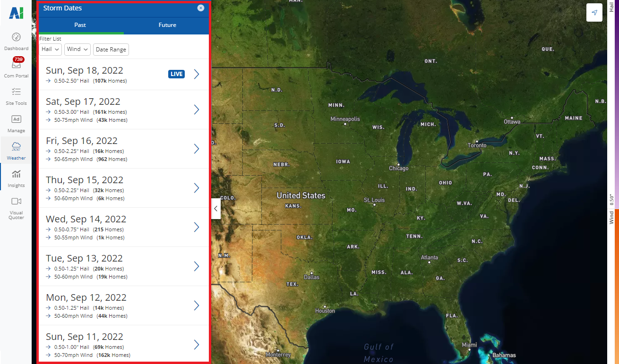Open the Insights chart icon

(x=16, y=178)
